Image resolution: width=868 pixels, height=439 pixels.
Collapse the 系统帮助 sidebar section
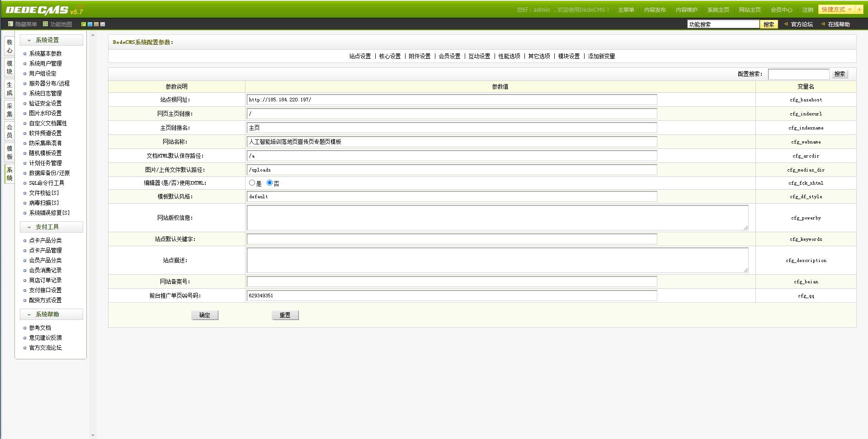[51, 315]
